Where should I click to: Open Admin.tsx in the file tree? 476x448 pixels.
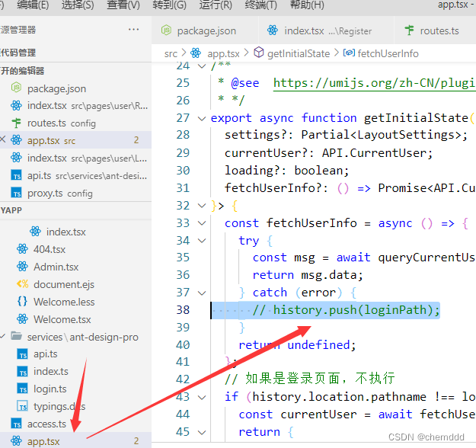click(75, 267)
